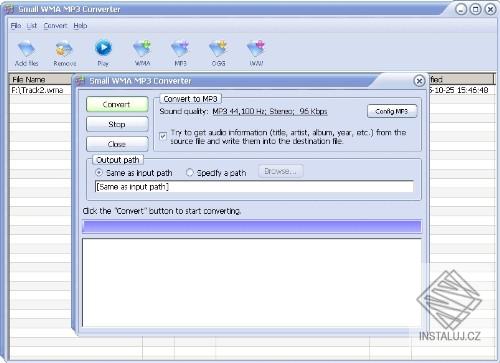Open Config MP3 settings
Viewport: 500px width, 363px height.
click(392, 111)
